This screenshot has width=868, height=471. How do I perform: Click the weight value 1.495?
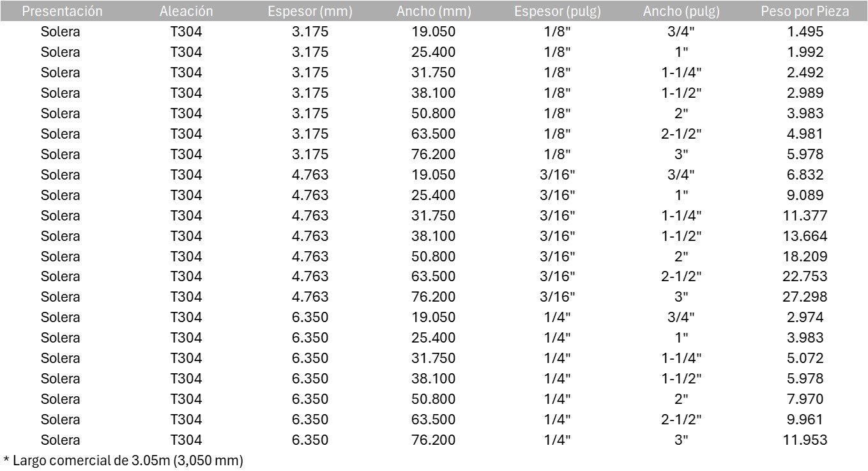(805, 32)
